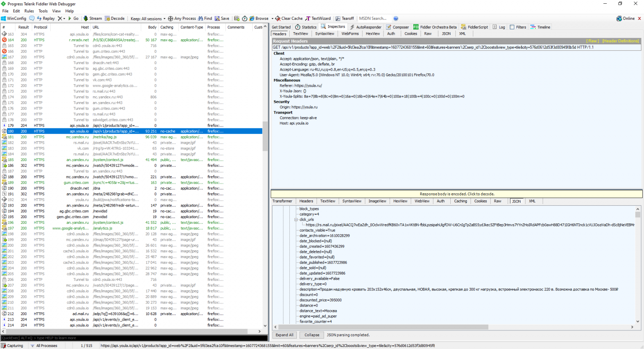Replay the selected session
Image resolution: width=644 pixels, height=349 pixels.
coord(46,19)
